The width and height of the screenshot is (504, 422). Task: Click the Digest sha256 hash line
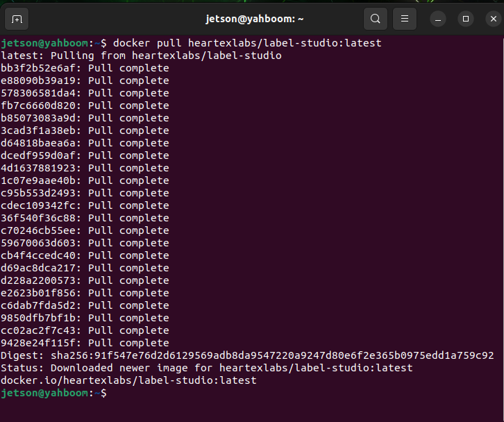[247, 356]
